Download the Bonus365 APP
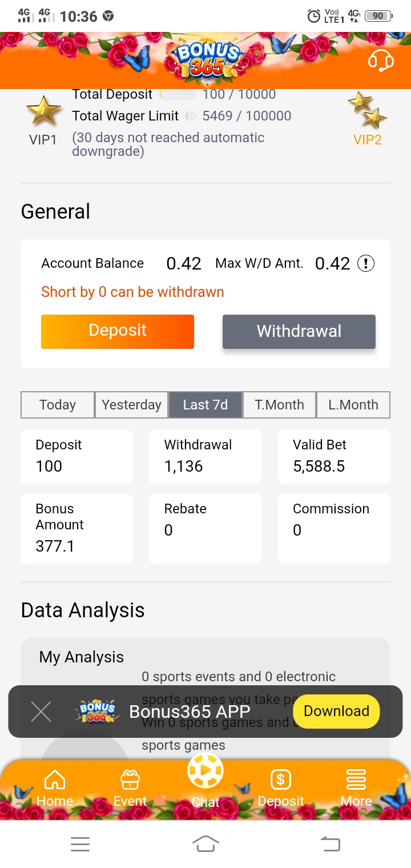Viewport: 411px width, 868px height. 336,711
